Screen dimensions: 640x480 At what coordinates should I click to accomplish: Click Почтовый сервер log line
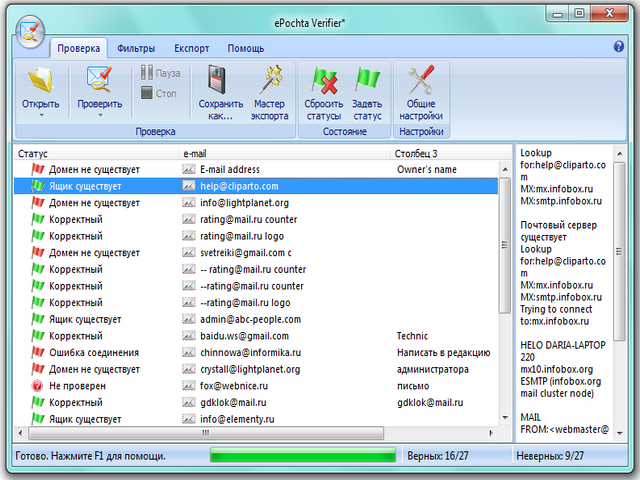(x=558, y=225)
